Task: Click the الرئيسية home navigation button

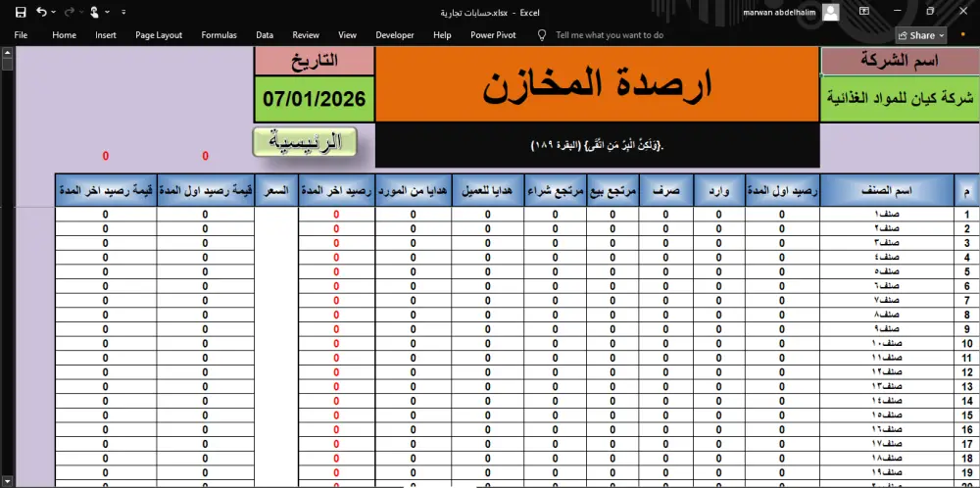Action: (x=305, y=142)
